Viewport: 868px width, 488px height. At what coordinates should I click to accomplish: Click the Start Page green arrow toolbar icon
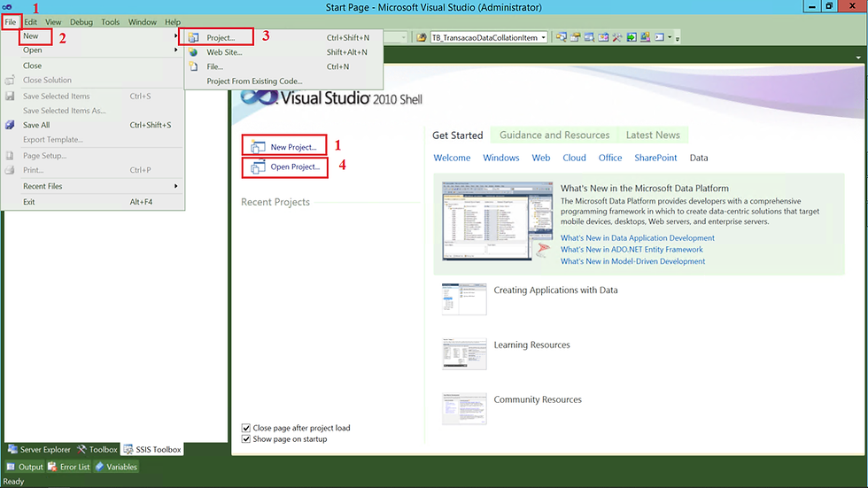[x=631, y=37]
